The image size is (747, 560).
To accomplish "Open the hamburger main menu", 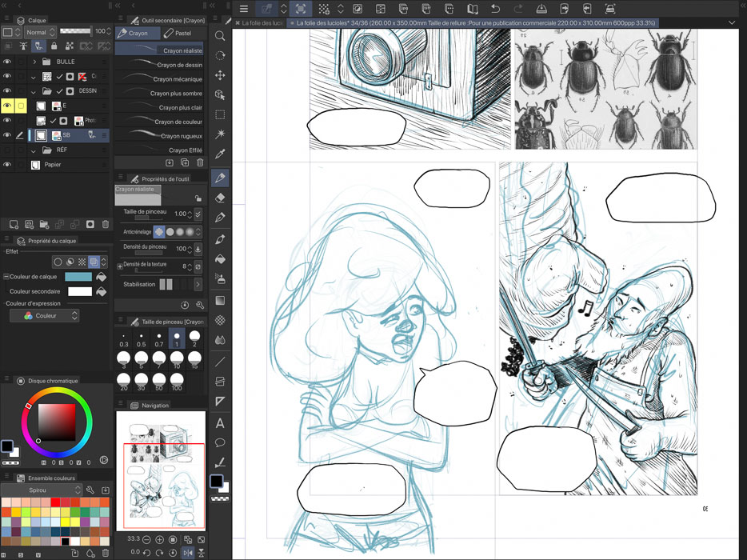I will click(x=244, y=9).
